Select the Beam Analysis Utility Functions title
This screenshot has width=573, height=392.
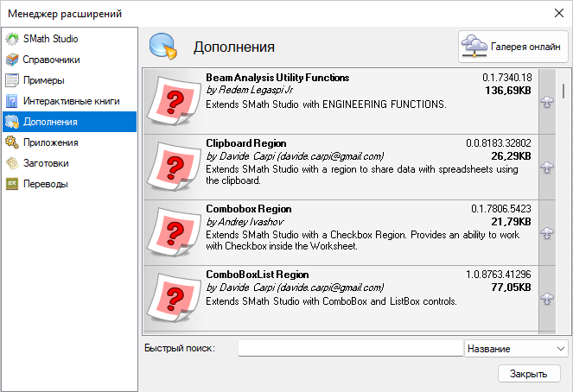tap(277, 78)
